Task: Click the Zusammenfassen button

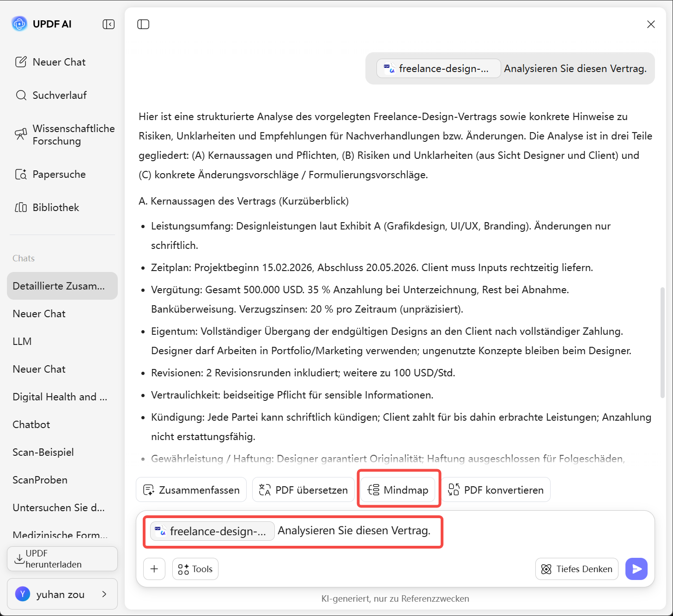Action: [x=191, y=489]
